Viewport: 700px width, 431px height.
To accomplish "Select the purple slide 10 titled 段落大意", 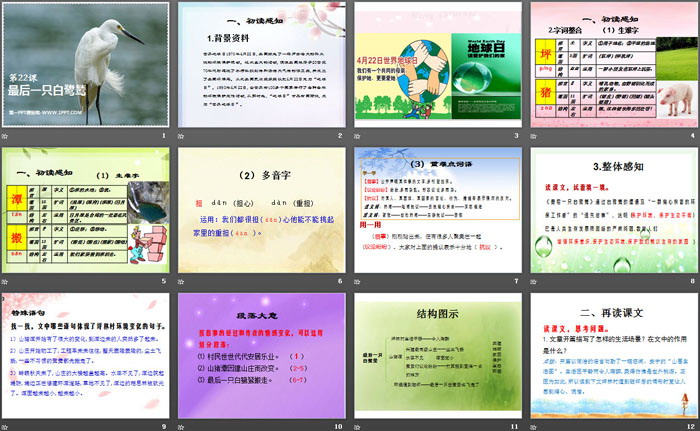I will tap(262, 356).
